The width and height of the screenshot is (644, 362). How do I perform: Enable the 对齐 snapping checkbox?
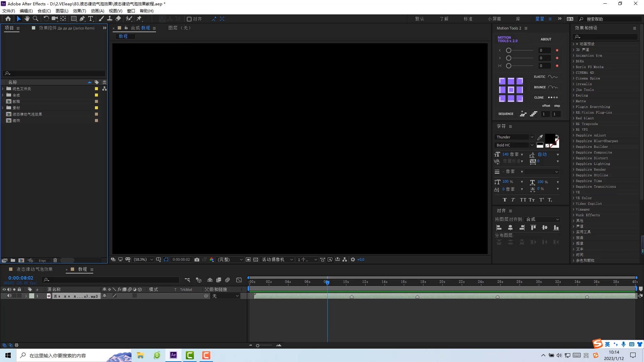tap(189, 19)
